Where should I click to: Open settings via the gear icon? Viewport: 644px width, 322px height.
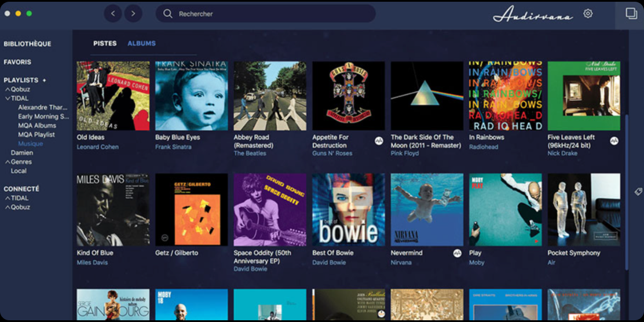(x=588, y=13)
